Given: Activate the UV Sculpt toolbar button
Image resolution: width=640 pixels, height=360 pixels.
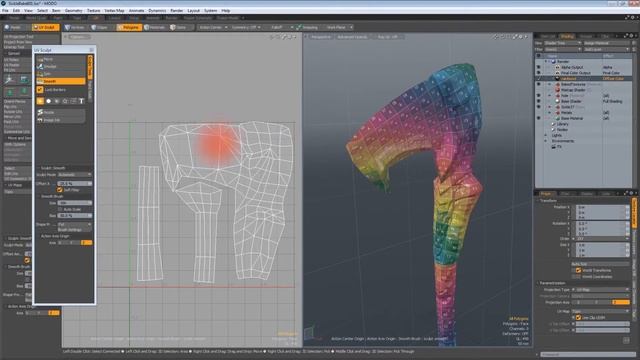Looking at the screenshot, I should point(45,27).
